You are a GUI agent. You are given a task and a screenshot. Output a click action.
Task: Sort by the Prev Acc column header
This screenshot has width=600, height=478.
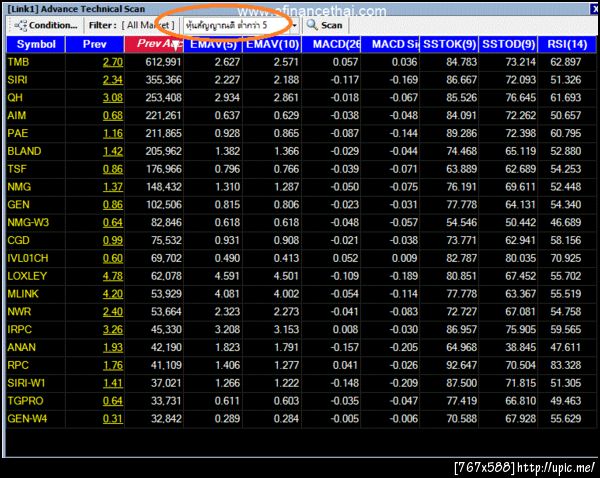click(x=154, y=44)
